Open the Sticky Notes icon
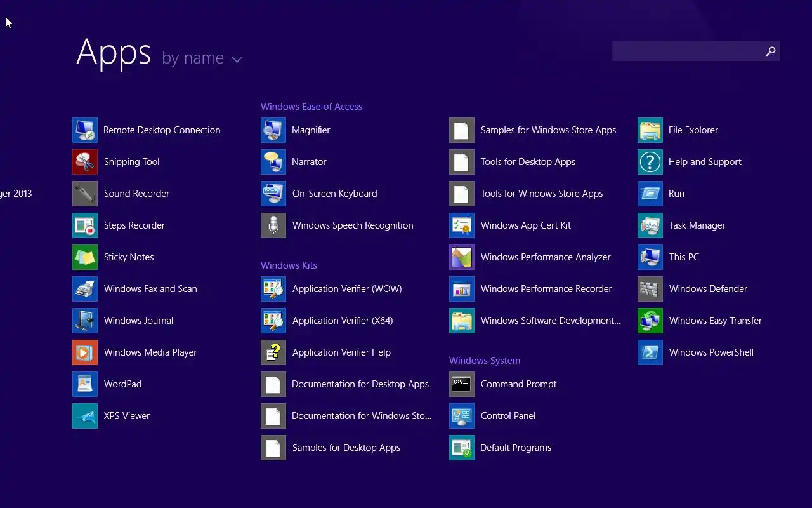The height and width of the screenshot is (508, 812). [x=85, y=257]
